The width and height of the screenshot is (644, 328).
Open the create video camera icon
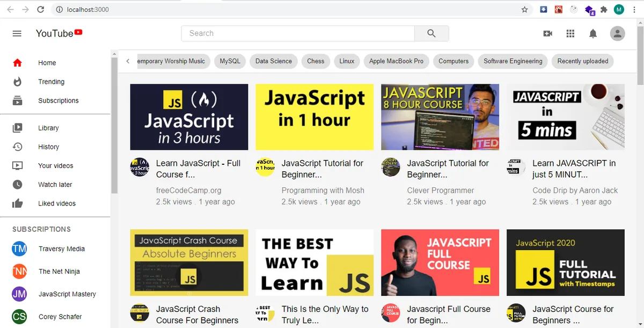[x=548, y=33]
